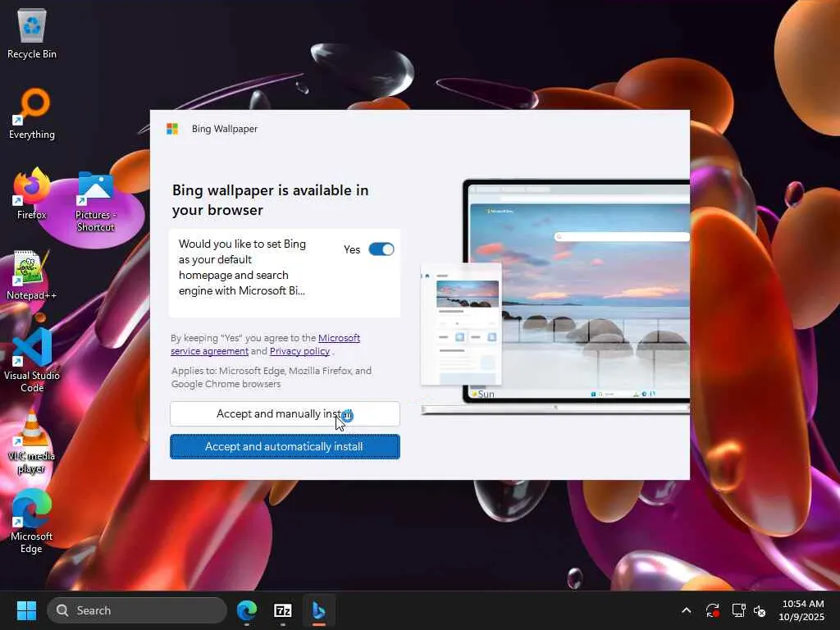Click the 'Applies to: Microsoft Edge' note text
The width and height of the screenshot is (840, 630).
pos(271,377)
